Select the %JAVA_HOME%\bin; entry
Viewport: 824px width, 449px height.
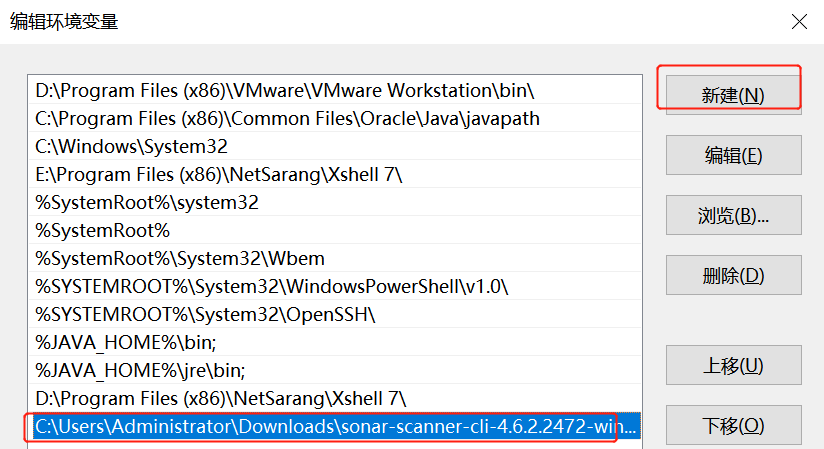pyautogui.click(x=335, y=342)
